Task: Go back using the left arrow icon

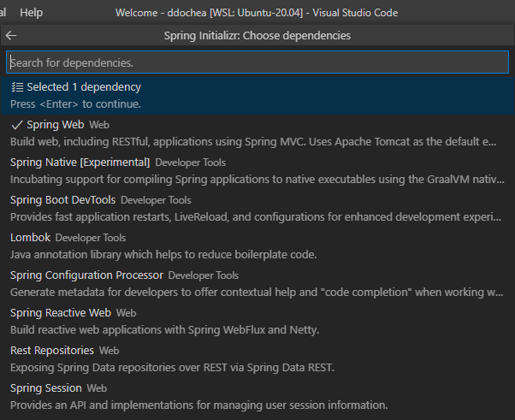Action: [11, 35]
